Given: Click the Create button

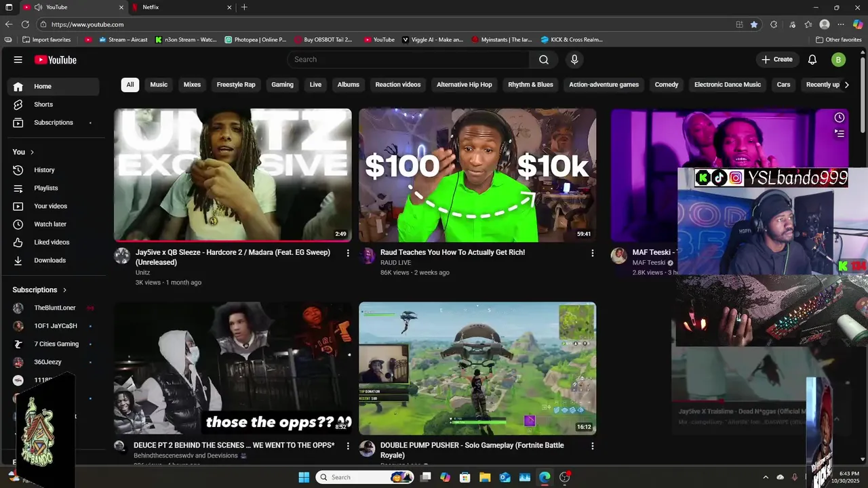Looking at the screenshot, I should (x=777, y=60).
